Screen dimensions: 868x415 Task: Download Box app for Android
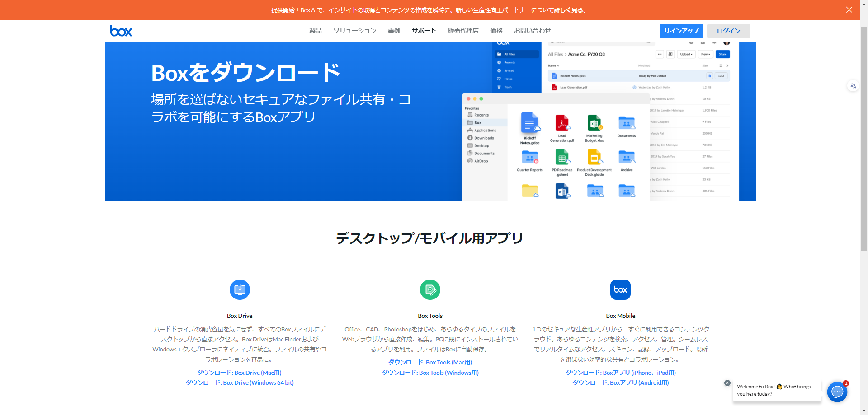click(x=620, y=382)
